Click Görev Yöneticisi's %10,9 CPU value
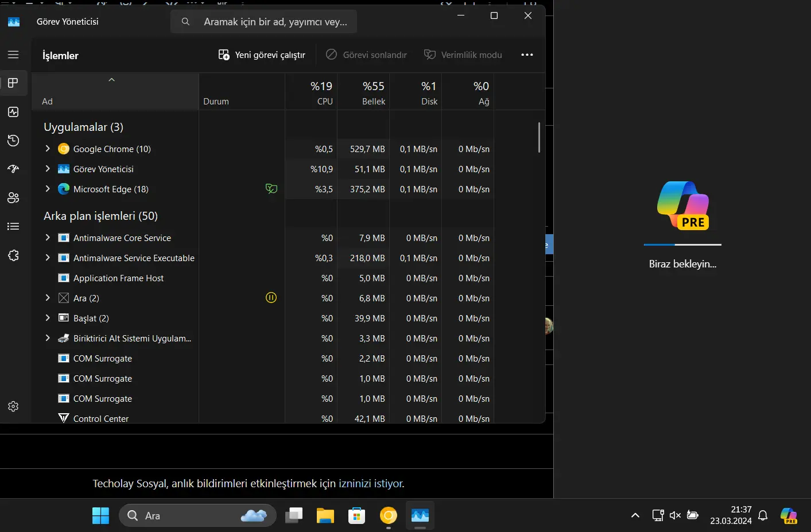The height and width of the screenshot is (532, 811). point(321,169)
